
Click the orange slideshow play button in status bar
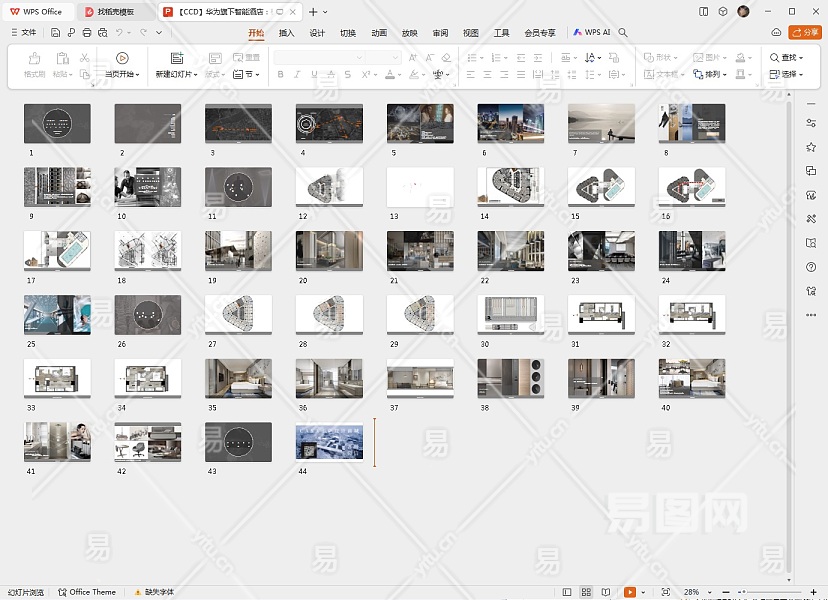click(x=630, y=592)
